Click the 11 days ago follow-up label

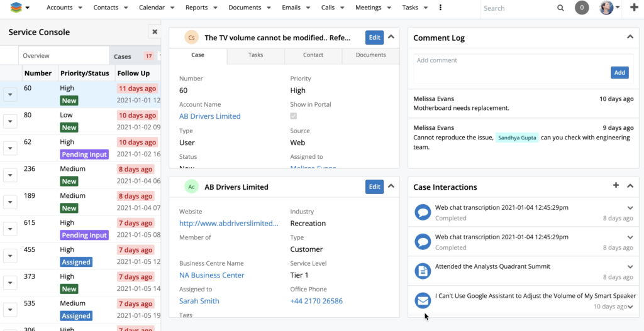[x=137, y=88]
